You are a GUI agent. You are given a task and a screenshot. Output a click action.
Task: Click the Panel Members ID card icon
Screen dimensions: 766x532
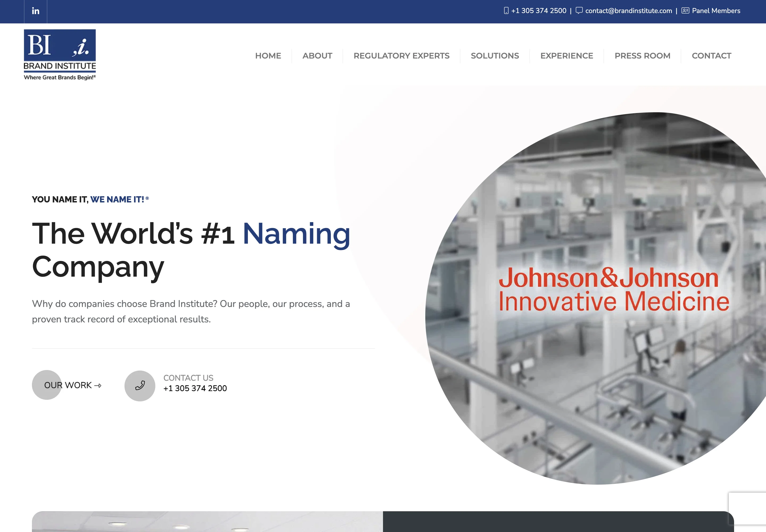(x=685, y=11)
